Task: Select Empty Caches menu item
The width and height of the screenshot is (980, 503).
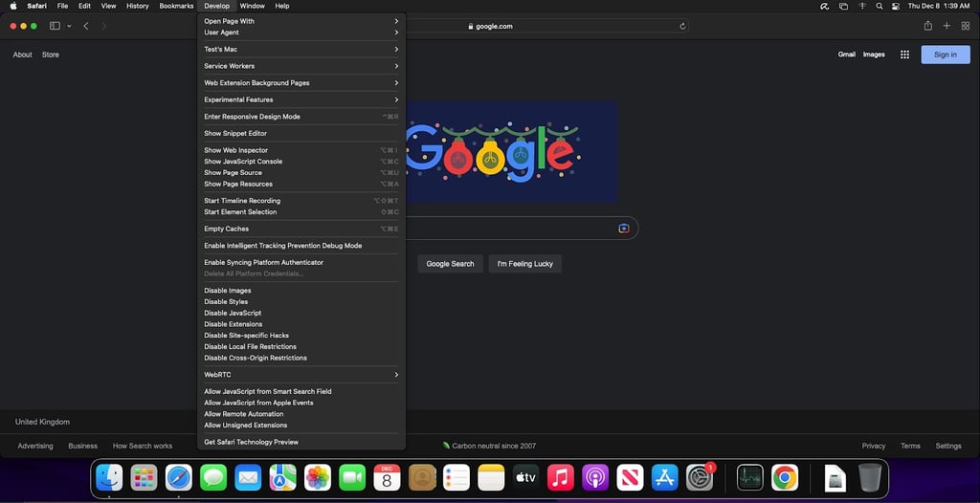Action: coord(301,229)
